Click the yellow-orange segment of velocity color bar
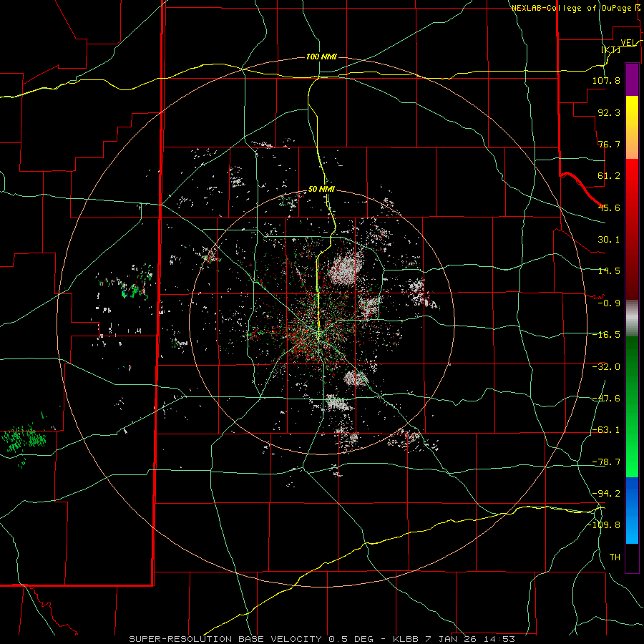Image resolution: width=644 pixels, height=644 pixels. point(632,127)
